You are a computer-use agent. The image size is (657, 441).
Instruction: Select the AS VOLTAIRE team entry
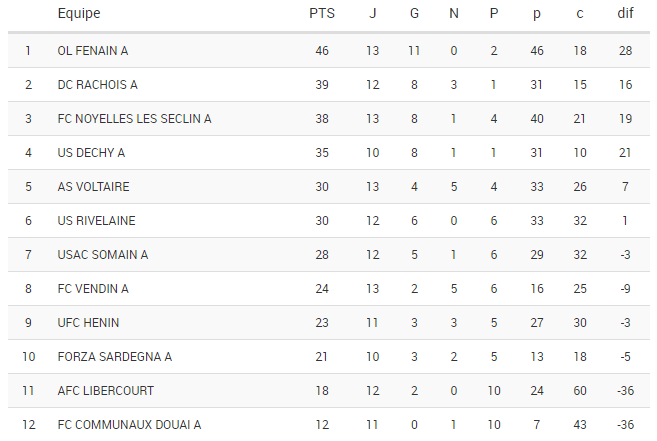(x=93, y=187)
